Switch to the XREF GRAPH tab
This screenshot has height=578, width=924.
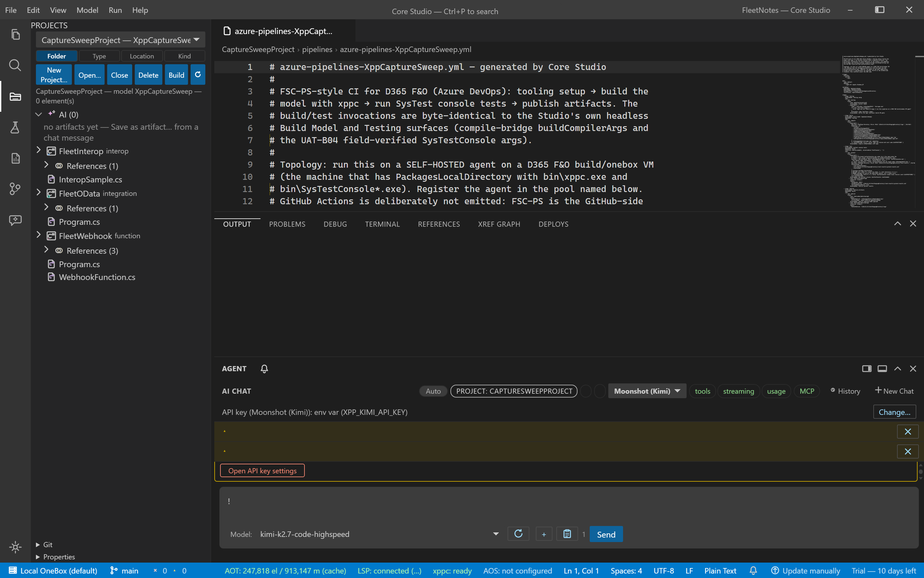point(499,224)
